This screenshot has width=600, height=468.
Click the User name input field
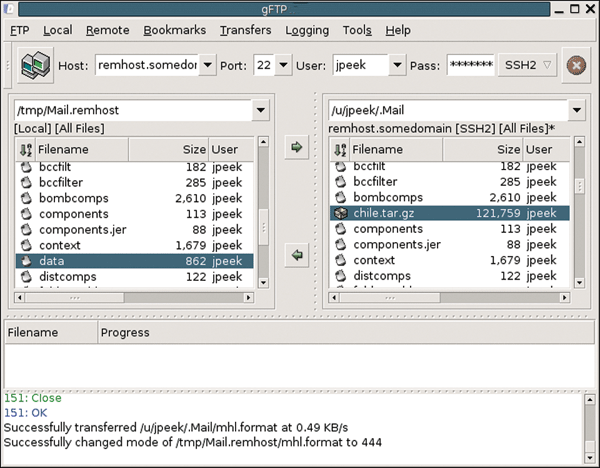coord(366,66)
